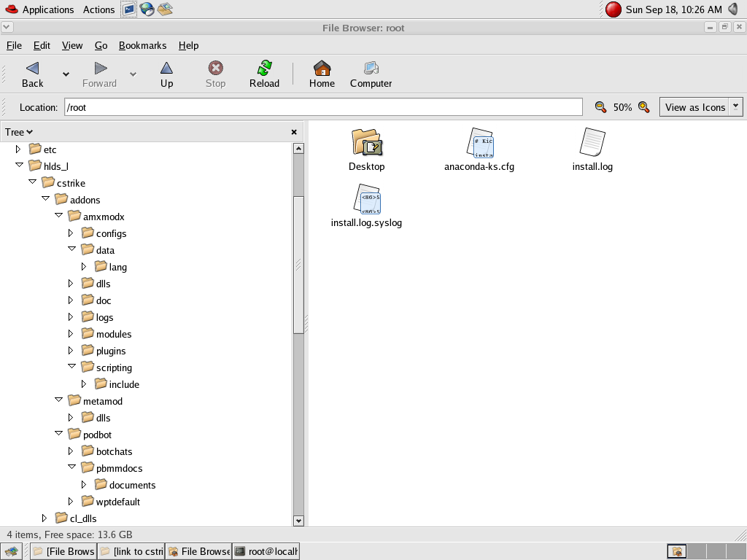Collapse the cstrike folder in tree
Screen dimensions: 747x560
pos(32,182)
